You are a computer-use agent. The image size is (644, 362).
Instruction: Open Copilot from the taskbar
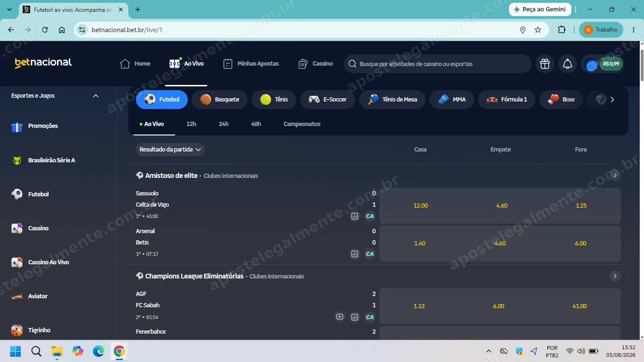tap(78, 351)
